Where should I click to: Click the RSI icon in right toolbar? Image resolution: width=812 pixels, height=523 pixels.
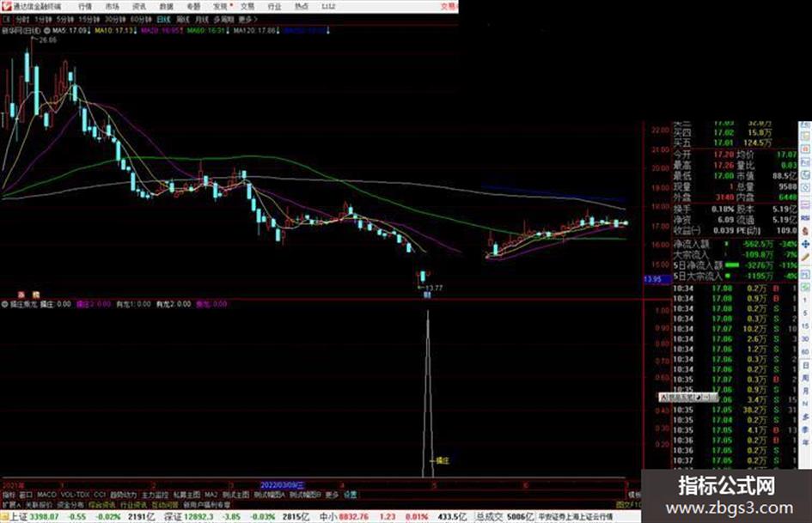805,217
